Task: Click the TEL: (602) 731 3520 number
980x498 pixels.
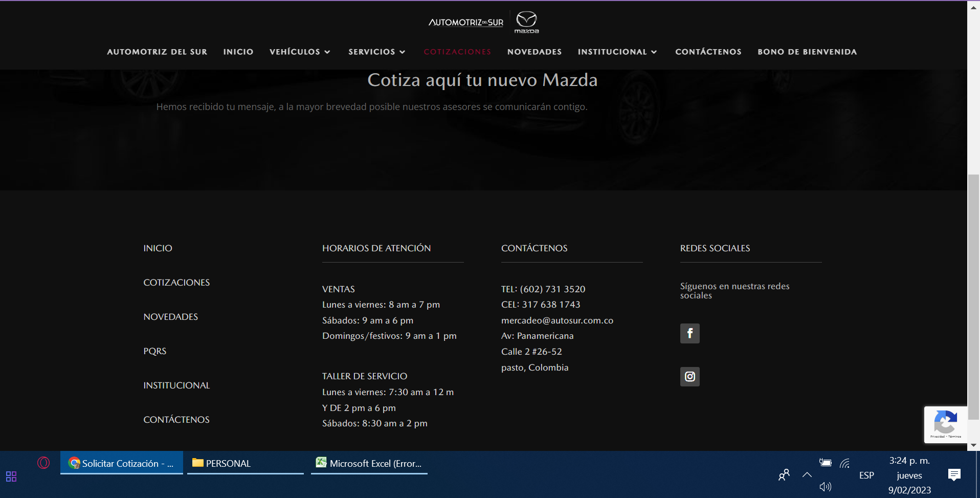Action: point(543,289)
